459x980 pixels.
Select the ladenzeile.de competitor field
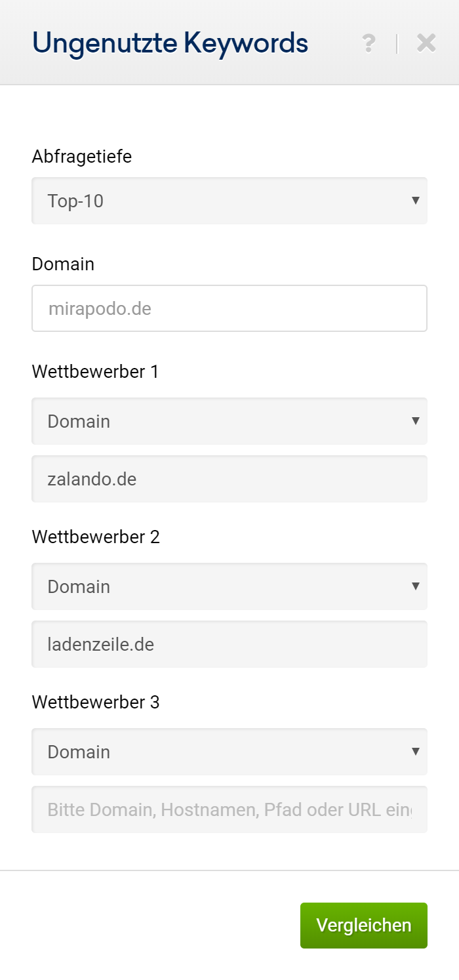(x=229, y=644)
